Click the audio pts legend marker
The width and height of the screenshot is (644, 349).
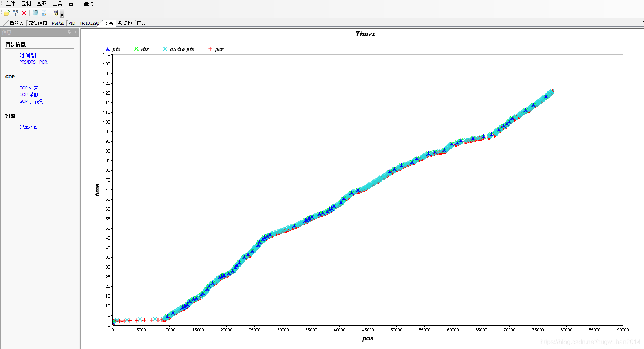tap(165, 49)
